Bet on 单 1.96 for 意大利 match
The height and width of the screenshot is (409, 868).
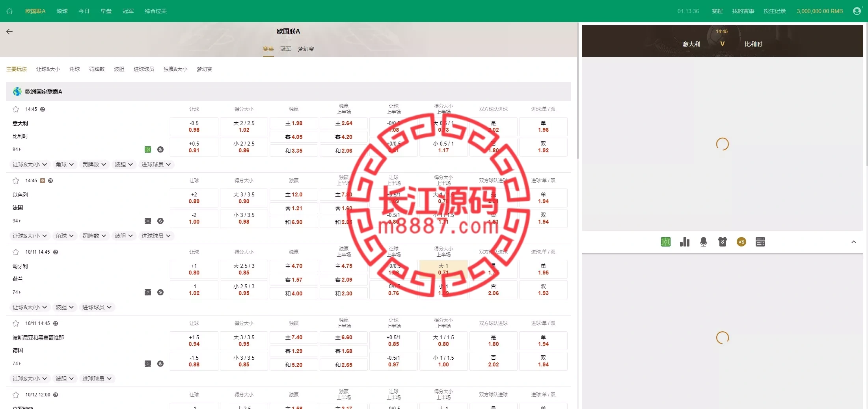coord(543,127)
